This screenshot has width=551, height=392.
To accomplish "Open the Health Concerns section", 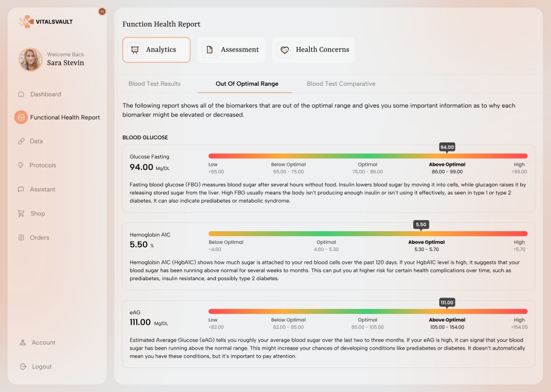I will pos(313,50).
